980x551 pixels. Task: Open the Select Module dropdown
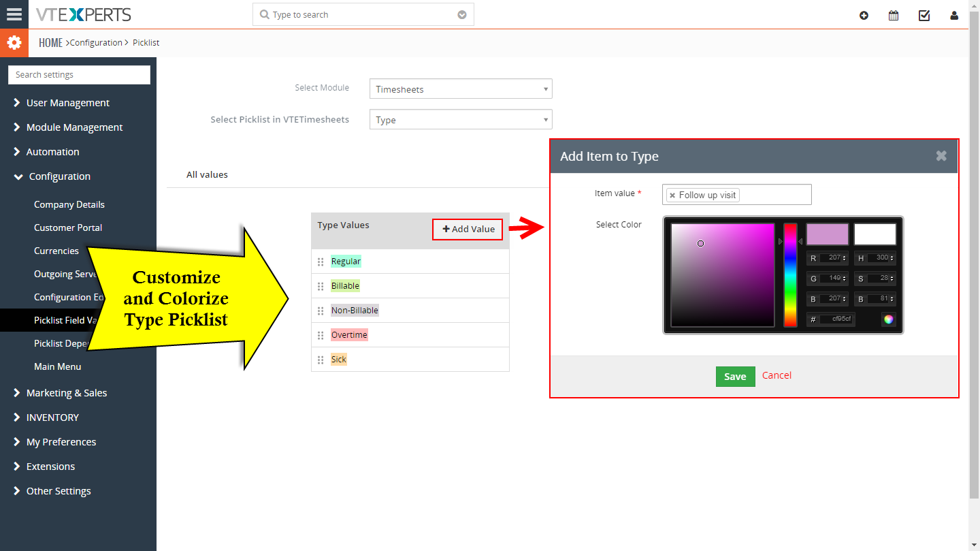(x=461, y=89)
